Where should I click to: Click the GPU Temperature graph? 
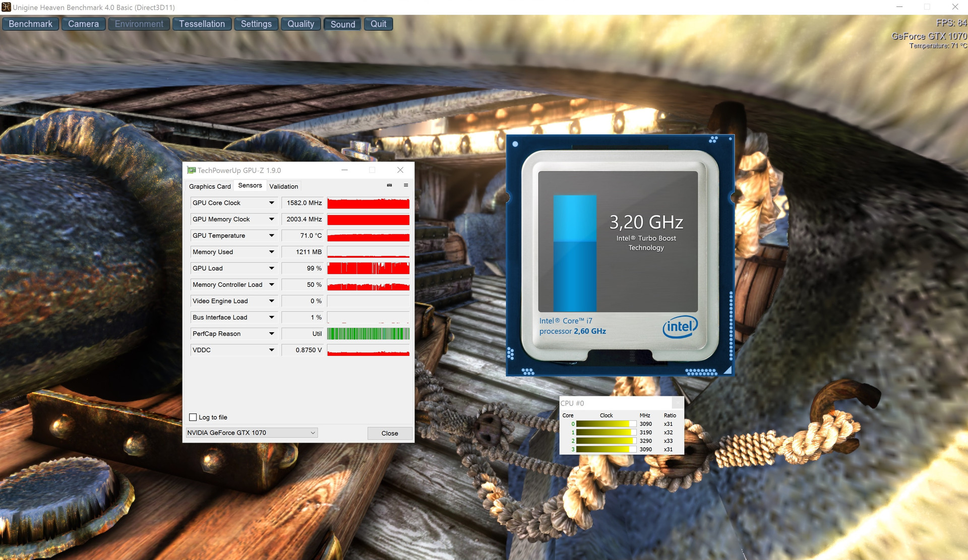tap(369, 236)
